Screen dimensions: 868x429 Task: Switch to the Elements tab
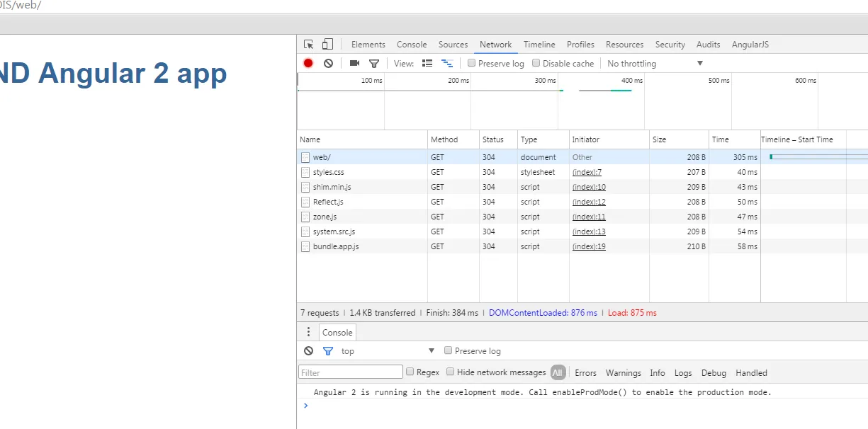pyautogui.click(x=368, y=45)
